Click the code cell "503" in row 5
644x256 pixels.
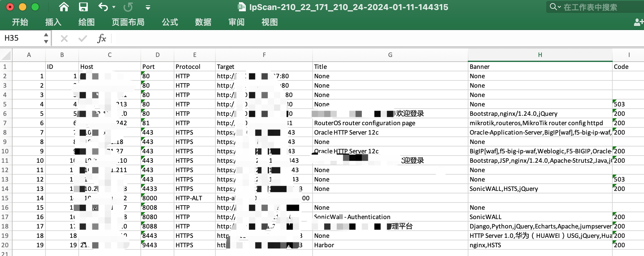point(628,104)
